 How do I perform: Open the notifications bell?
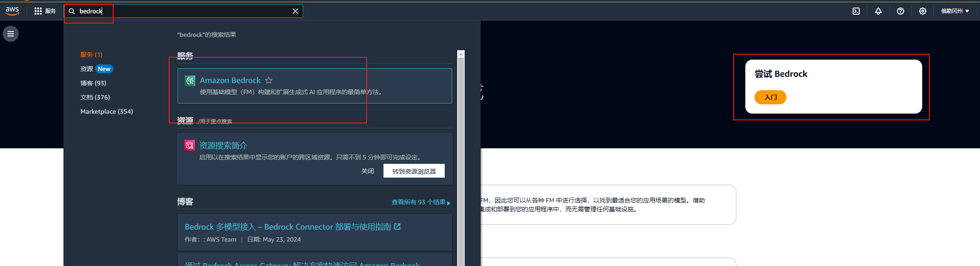(x=878, y=11)
